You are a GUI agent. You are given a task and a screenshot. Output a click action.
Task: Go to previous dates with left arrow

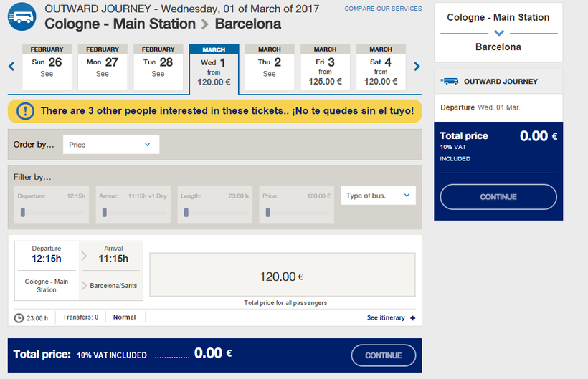11,67
